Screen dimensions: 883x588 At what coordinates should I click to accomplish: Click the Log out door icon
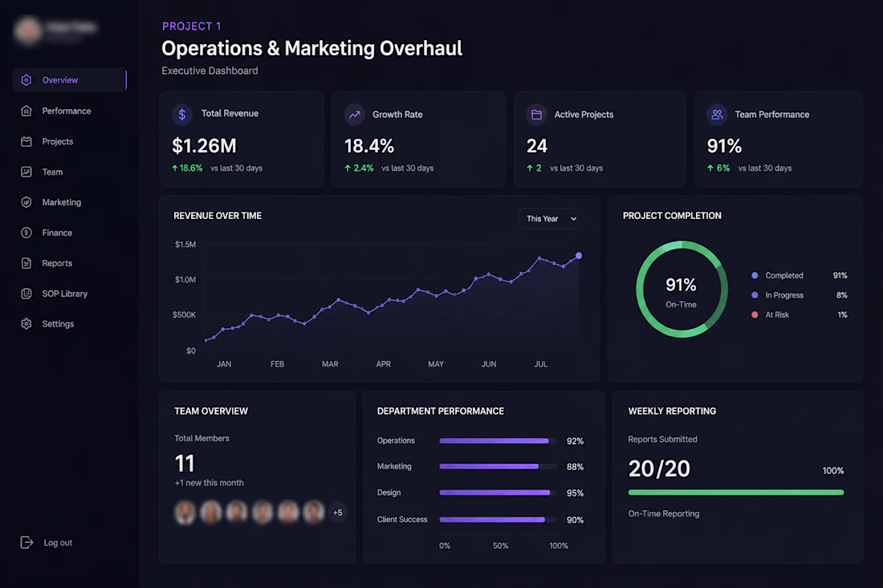point(26,541)
